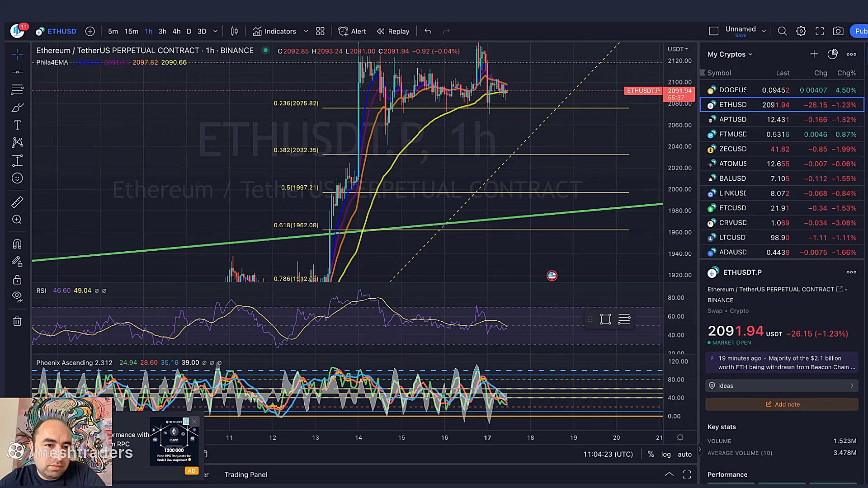Toggle magnet mode
Screen dimensions: 868x488
click(17, 244)
